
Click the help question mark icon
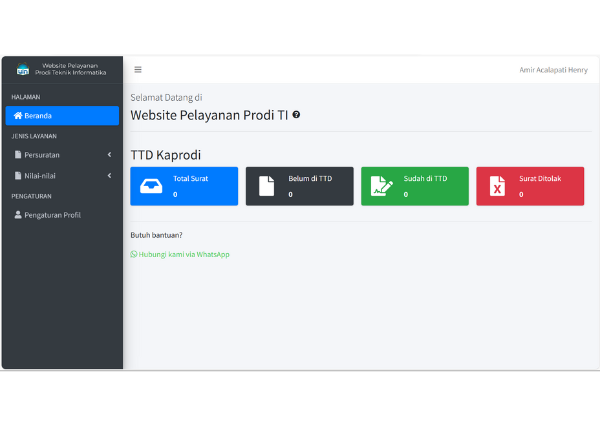click(x=296, y=115)
